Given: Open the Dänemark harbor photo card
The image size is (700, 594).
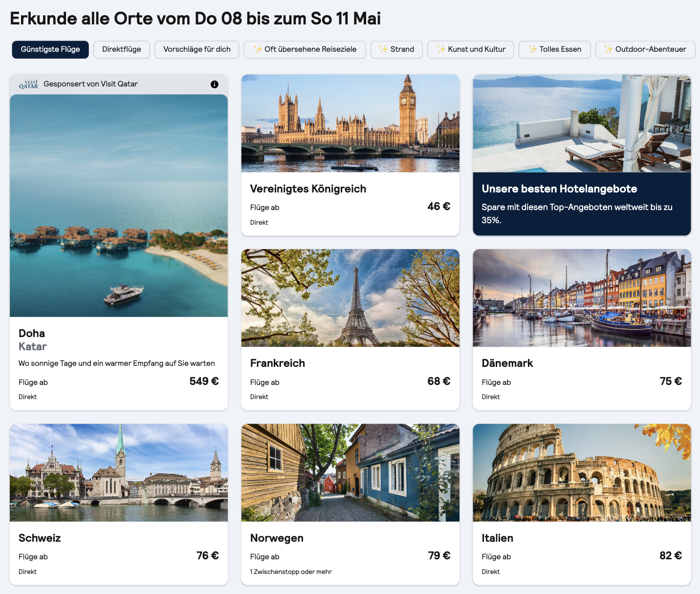Looking at the screenshot, I should [582, 330].
